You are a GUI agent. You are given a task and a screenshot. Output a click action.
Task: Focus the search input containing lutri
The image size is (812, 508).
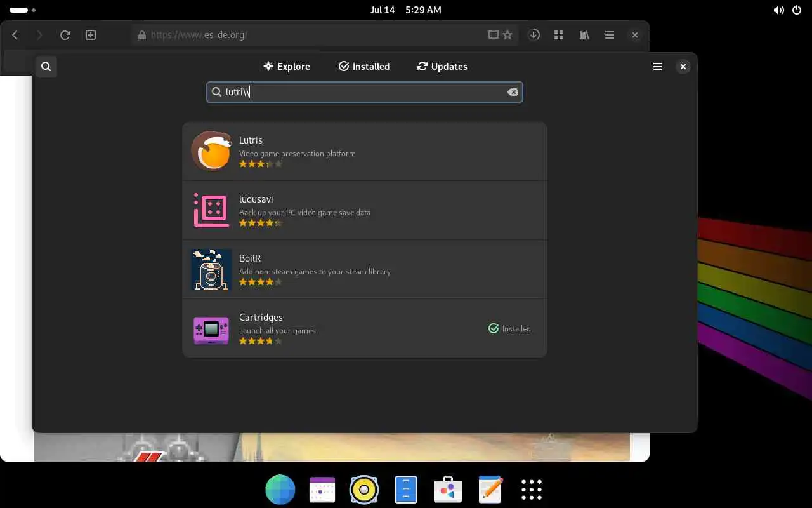pos(364,92)
